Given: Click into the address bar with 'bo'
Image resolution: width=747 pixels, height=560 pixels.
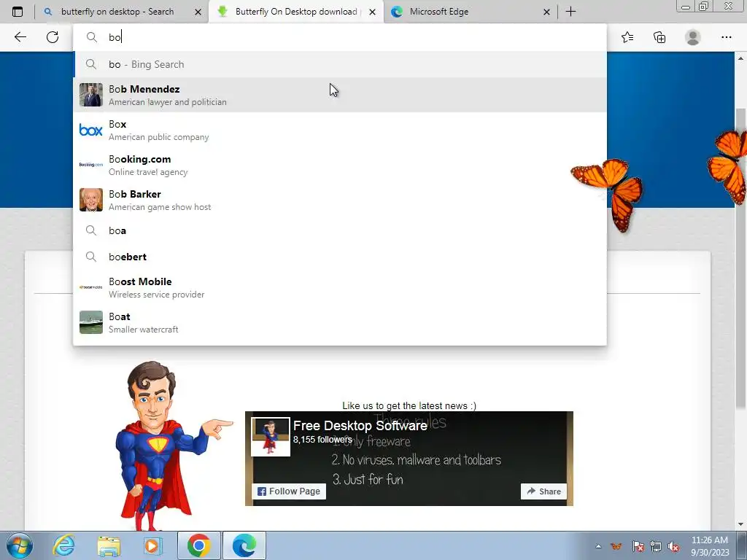Looking at the screenshot, I should tap(340, 37).
